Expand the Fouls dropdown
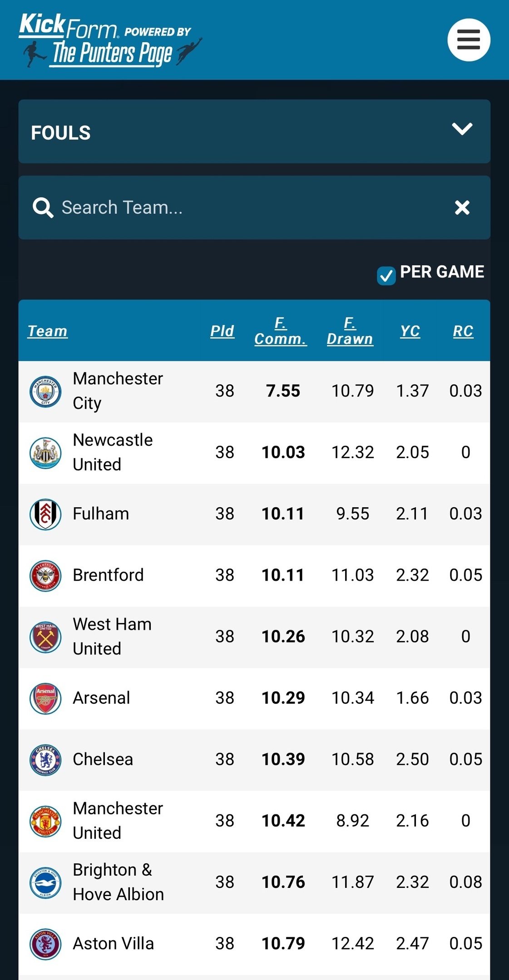Viewport: 509px width, 980px height. 462,129
